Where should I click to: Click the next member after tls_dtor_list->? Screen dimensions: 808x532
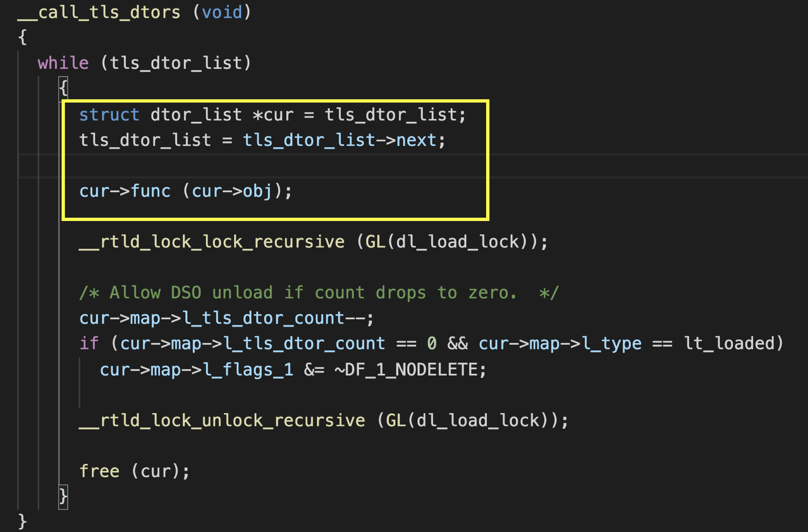416,140
